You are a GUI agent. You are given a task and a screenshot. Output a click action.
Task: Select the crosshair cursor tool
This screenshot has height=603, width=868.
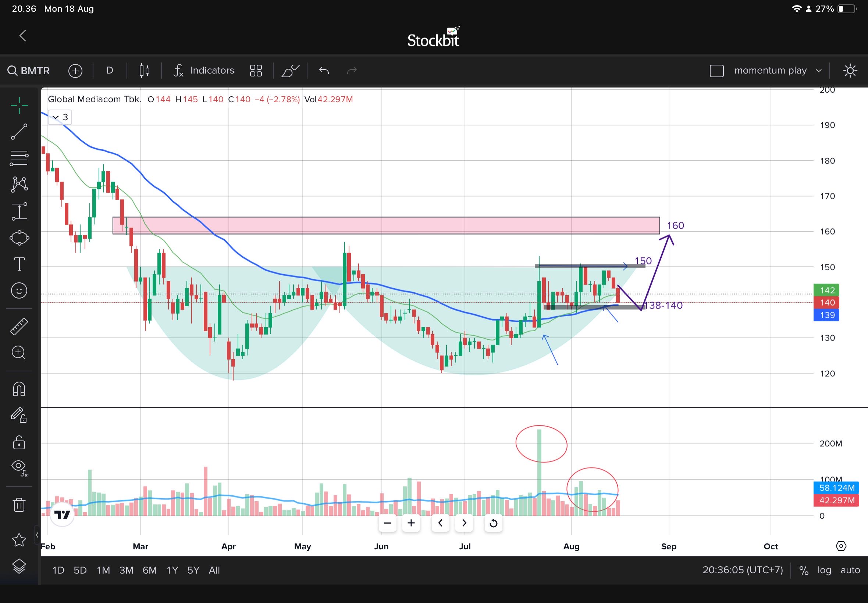click(19, 106)
